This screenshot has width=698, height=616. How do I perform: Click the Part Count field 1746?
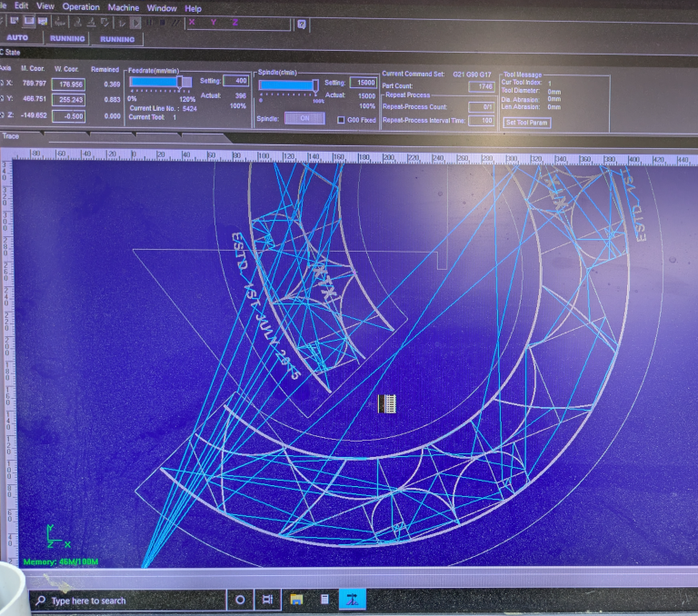pyautogui.click(x=481, y=86)
